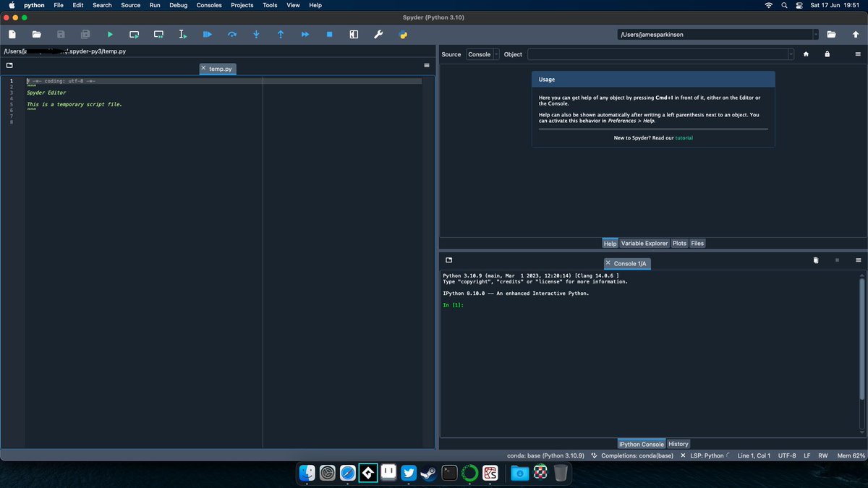Click UTF-8 encoding status text
The height and width of the screenshot is (488, 868).
(x=787, y=455)
